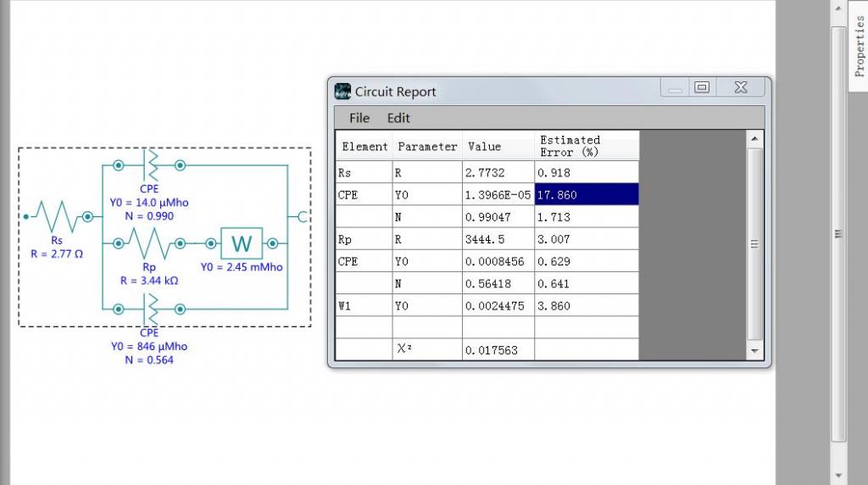Select the Rs resistor symbol in the circuit
Screen dimensions: 868x485
(57, 216)
